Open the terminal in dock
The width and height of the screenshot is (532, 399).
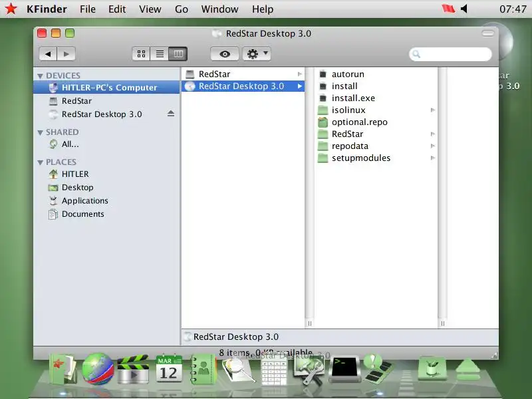click(x=344, y=369)
